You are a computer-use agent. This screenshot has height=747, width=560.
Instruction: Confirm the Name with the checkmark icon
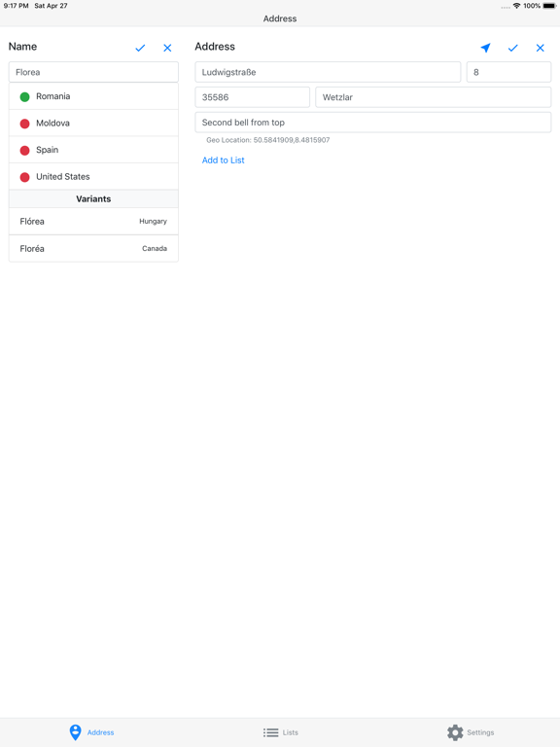140,48
